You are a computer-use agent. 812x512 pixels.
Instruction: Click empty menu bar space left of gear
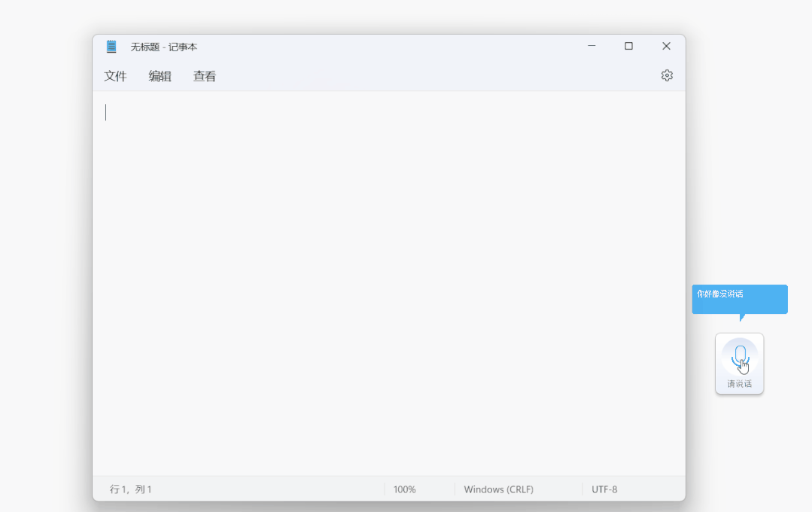(x=435, y=76)
